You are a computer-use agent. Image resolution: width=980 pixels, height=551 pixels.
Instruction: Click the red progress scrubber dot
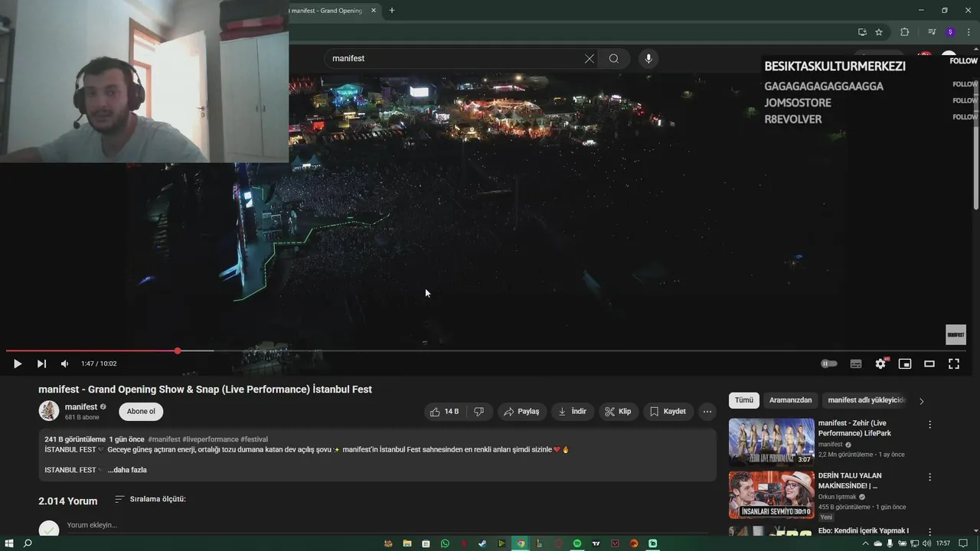point(178,350)
